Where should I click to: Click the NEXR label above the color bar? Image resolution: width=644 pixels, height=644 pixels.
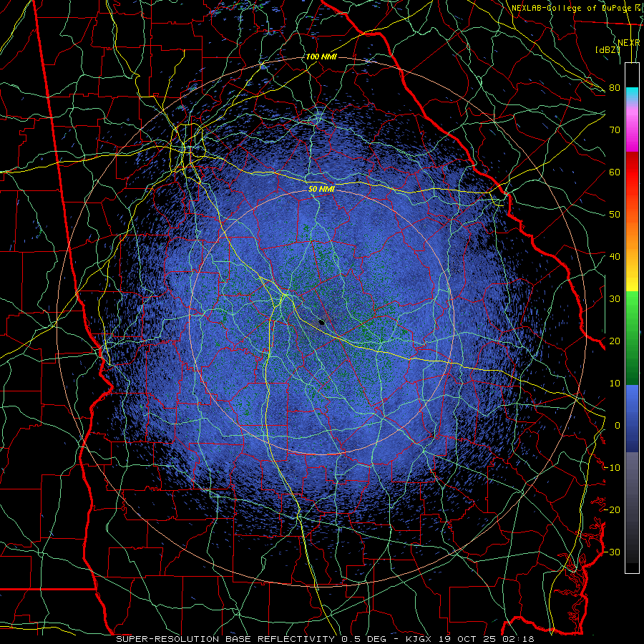629,43
